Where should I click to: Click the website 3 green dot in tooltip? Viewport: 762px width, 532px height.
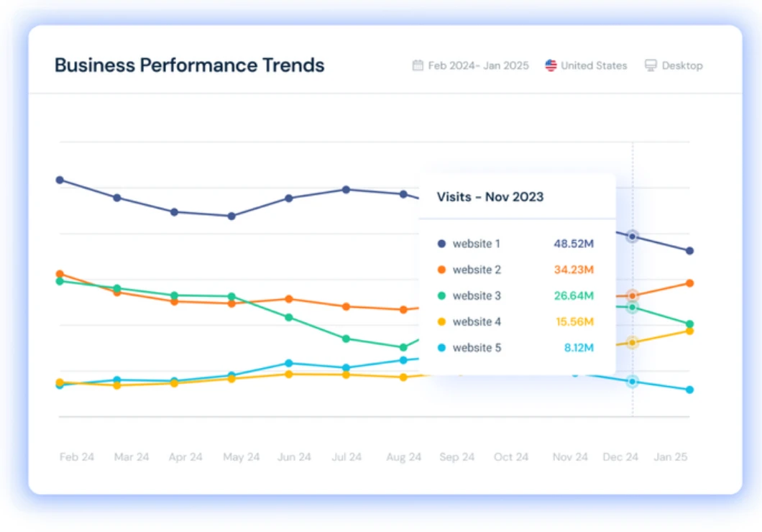point(441,295)
